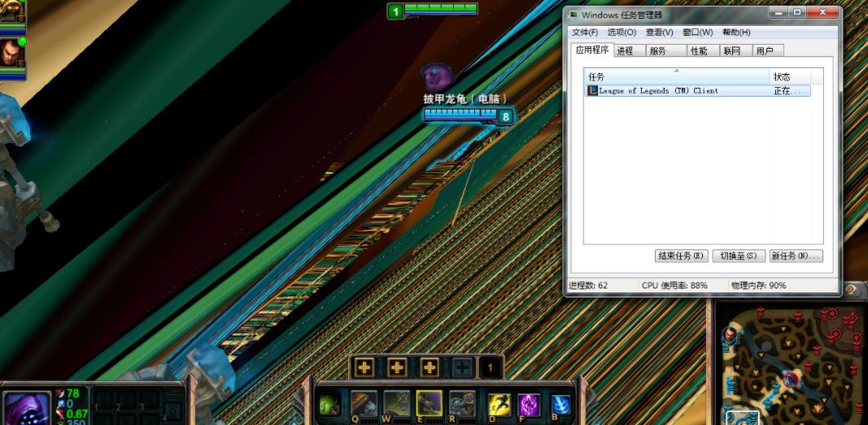The image size is (868, 425).
Task: Select the topmost ally portrait
Action: tap(12, 11)
